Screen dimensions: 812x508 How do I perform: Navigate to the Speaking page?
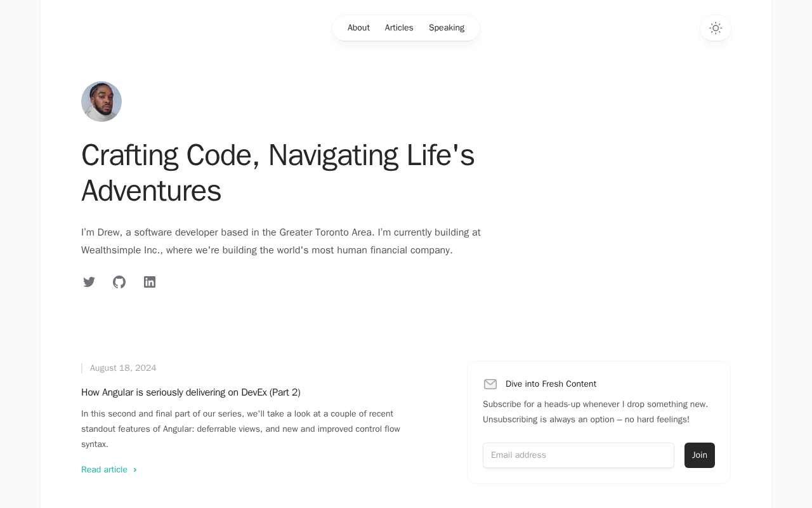(x=447, y=28)
